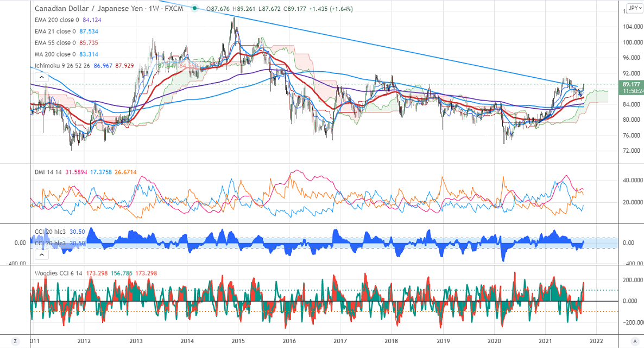Image resolution: width=644 pixels, height=348 pixels.
Task: Click the current price label 89.177
Action: tap(632, 84)
